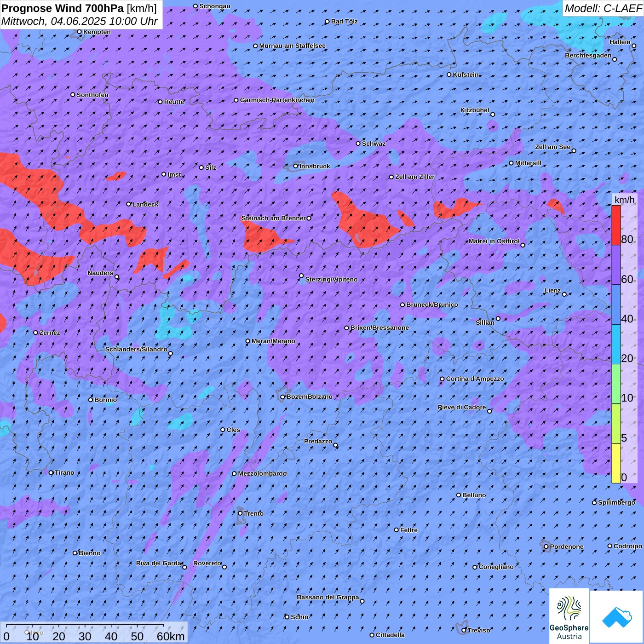Click the 'Mittwoch, 04.06.2025 10:00 Uhr' date text

pyautogui.click(x=80, y=21)
